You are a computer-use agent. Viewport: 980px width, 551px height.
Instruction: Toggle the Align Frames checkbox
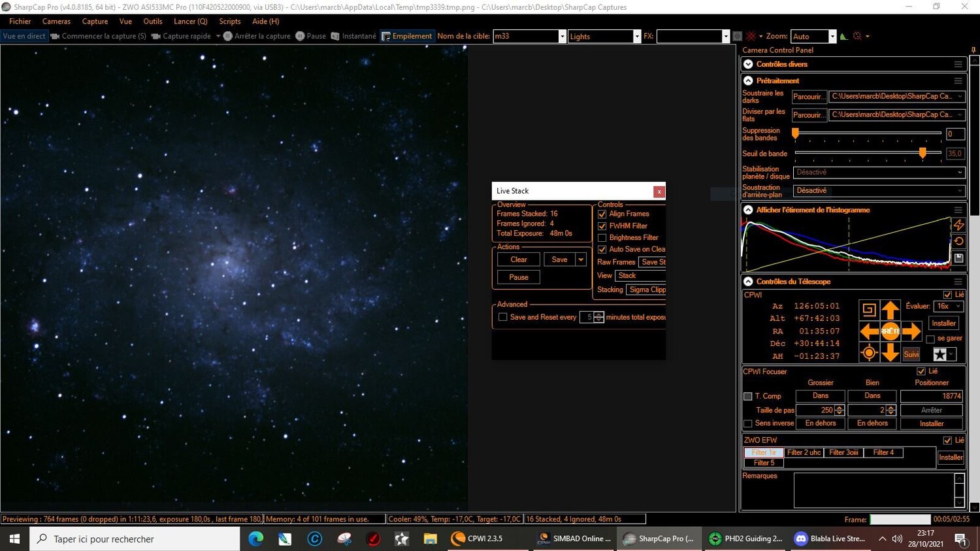pos(602,214)
